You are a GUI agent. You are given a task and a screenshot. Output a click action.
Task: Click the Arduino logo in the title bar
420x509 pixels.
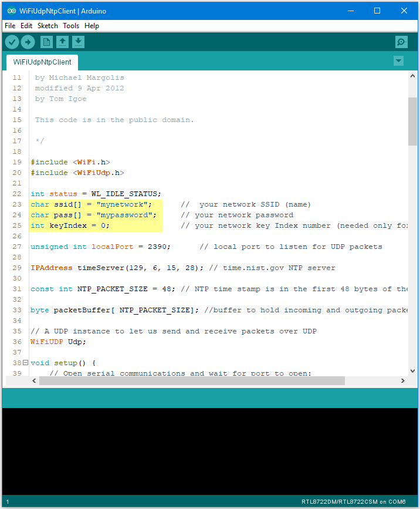tap(12, 11)
